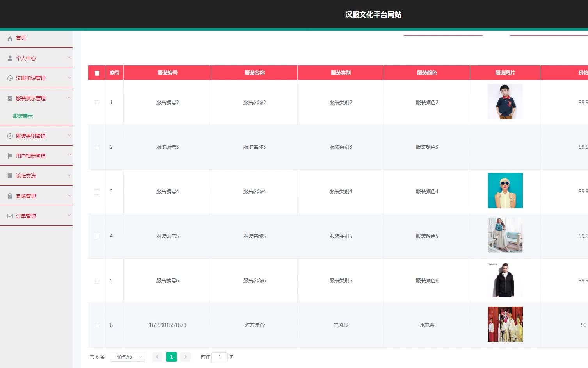Click the 服装图片 column header
The height and width of the screenshot is (368, 588).
[505, 73]
